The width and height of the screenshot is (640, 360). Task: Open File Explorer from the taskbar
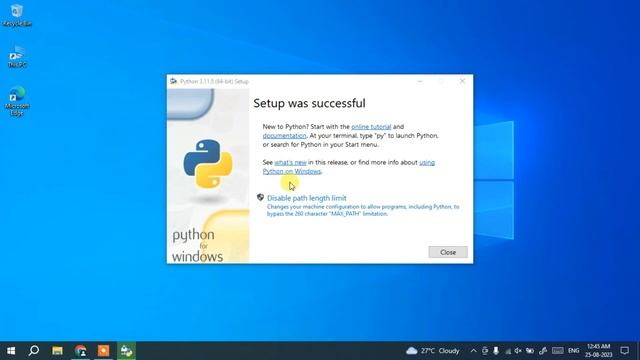click(57, 351)
